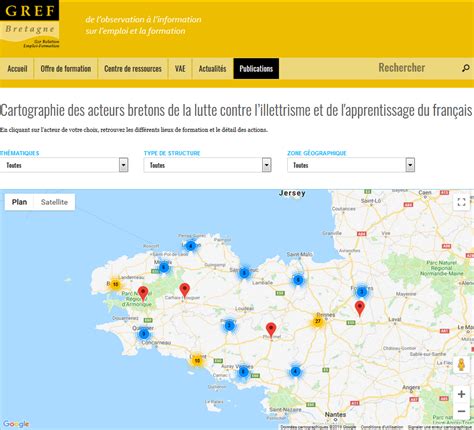Click the blue cluster at Vannes
The height and width of the screenshot is (430, 474).
243,372
